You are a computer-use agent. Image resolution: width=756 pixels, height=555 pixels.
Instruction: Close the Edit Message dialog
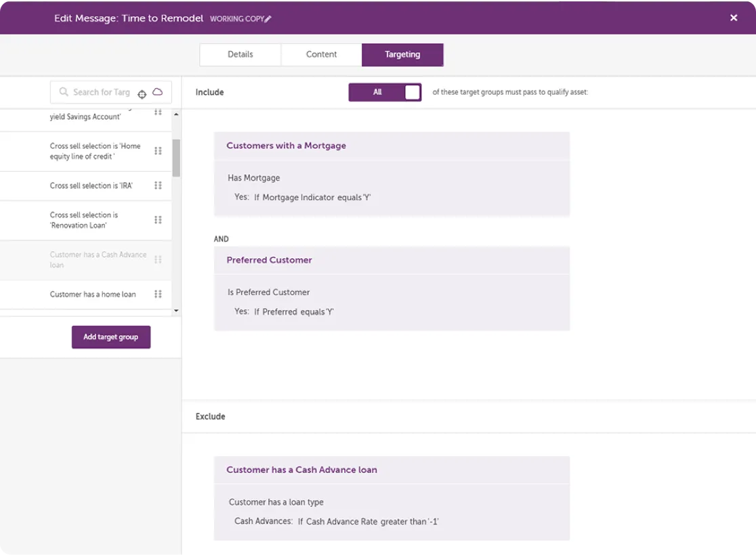click(734, 18)
